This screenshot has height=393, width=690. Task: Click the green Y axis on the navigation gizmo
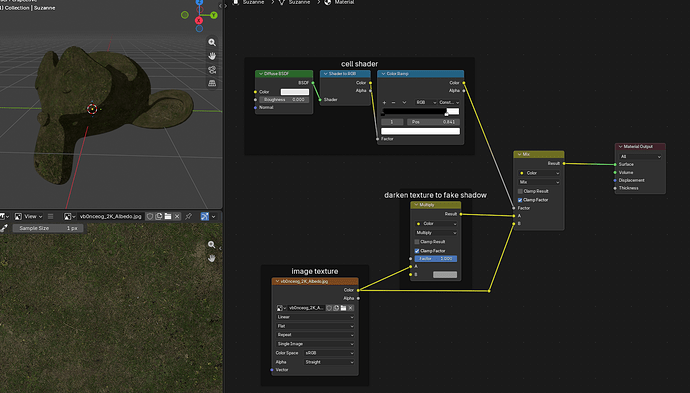214,15
